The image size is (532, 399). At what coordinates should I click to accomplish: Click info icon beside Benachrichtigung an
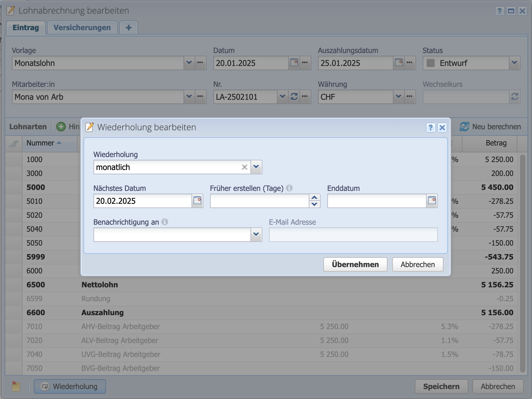point(165,222)
